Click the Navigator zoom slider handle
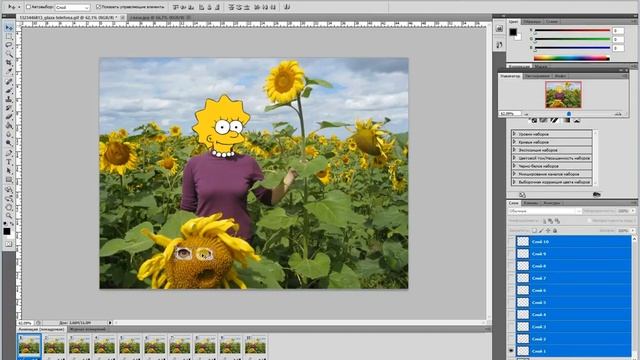Screen dimensions: 640x360 (569, 114)
